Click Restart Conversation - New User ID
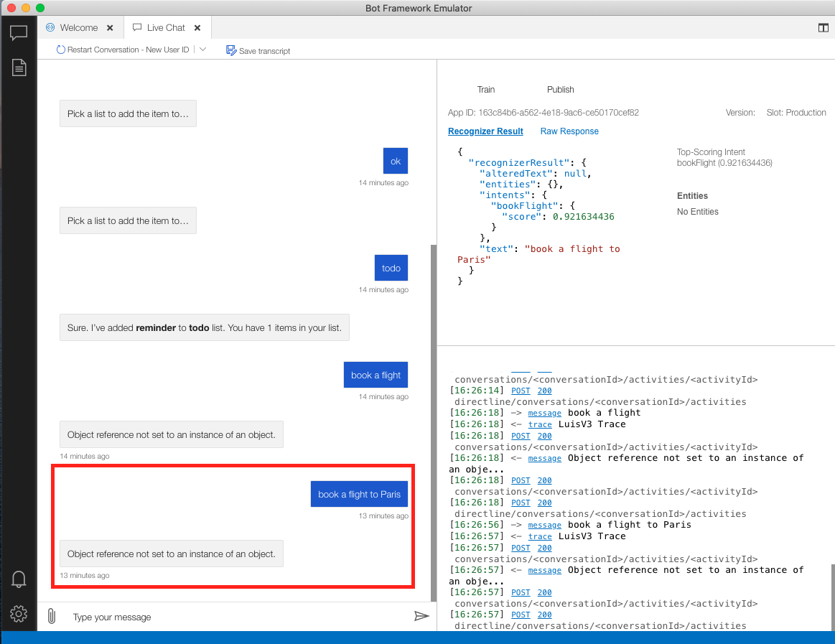Image resolution: width=835 pixels, height=644 pixels. click(x=128, y=50)
